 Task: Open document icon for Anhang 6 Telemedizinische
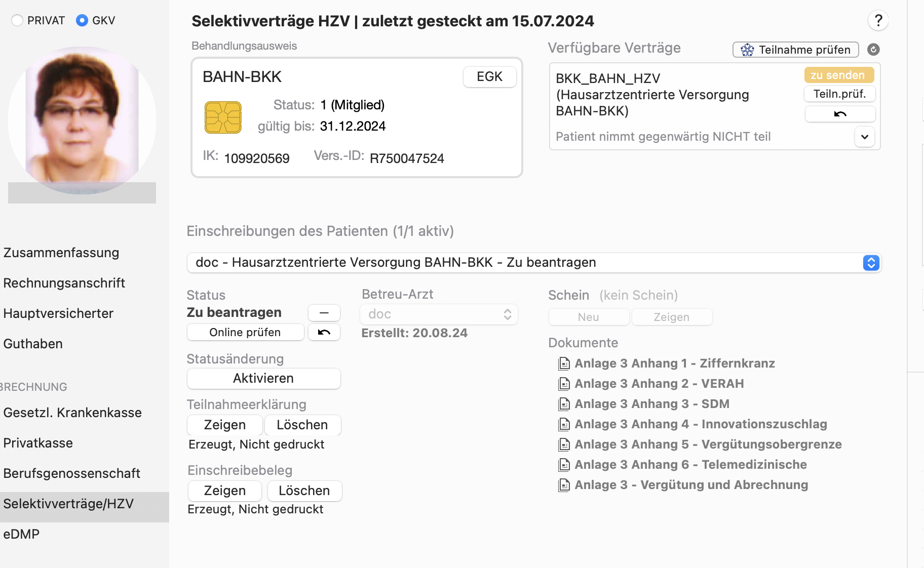point(564,465)
